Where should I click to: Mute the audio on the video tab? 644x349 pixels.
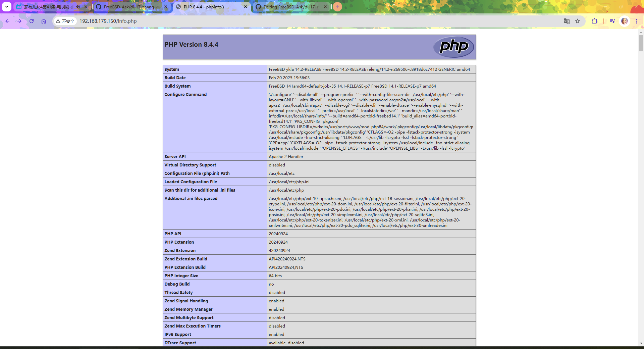pos(78,7)
